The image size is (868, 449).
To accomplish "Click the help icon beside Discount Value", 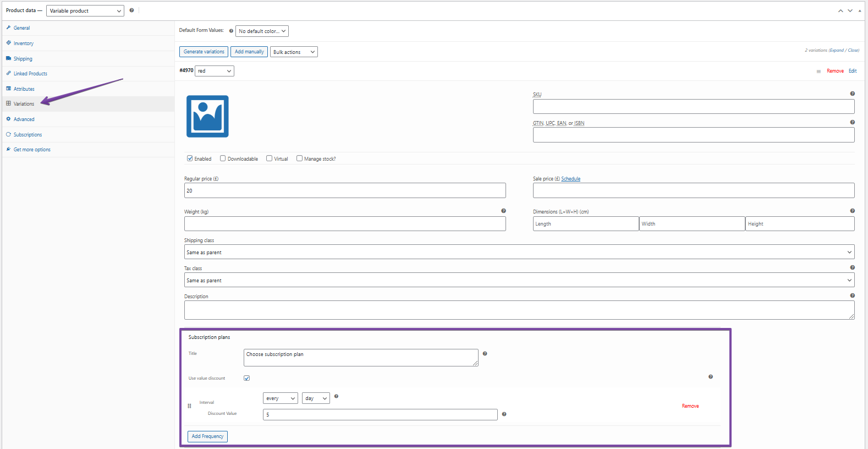I will (x=504, y=414).
